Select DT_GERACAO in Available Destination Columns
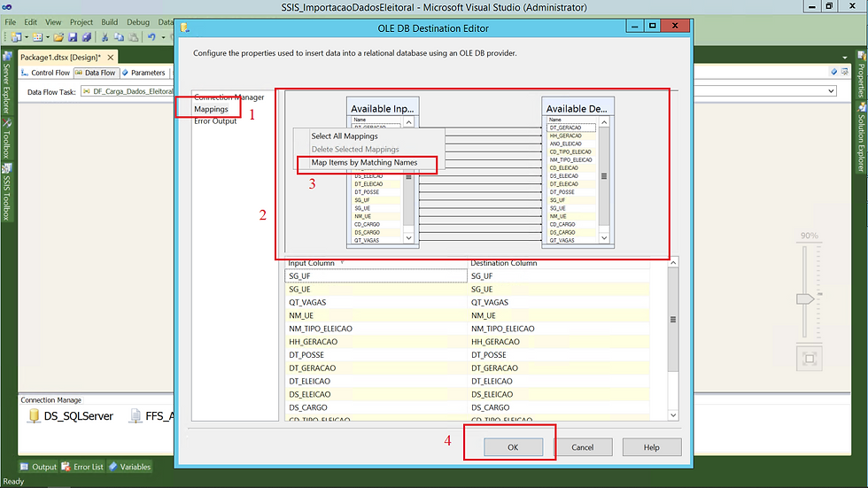 pos(571,128)
